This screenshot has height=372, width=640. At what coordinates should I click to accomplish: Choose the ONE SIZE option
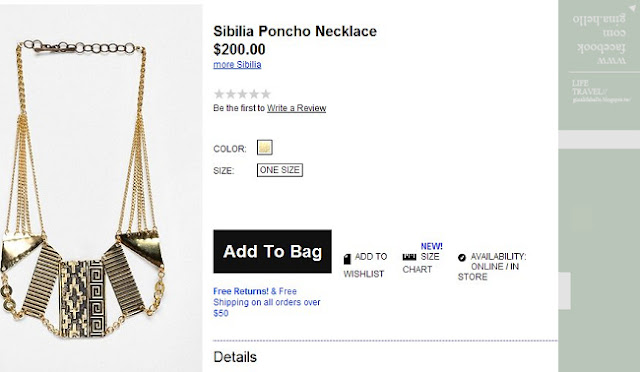coord(280,170)
